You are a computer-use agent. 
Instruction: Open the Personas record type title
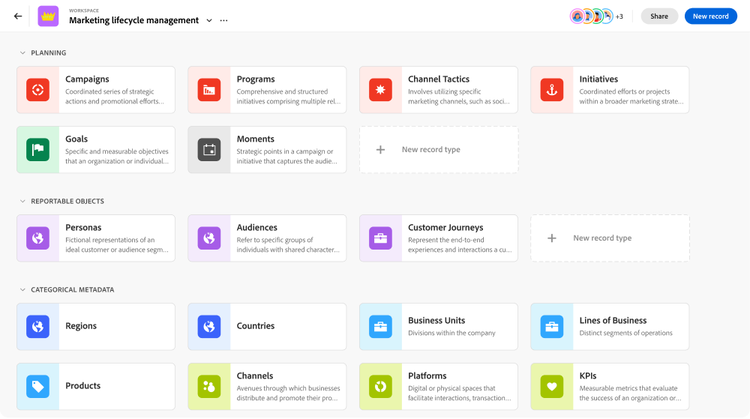tap(83, 227)
